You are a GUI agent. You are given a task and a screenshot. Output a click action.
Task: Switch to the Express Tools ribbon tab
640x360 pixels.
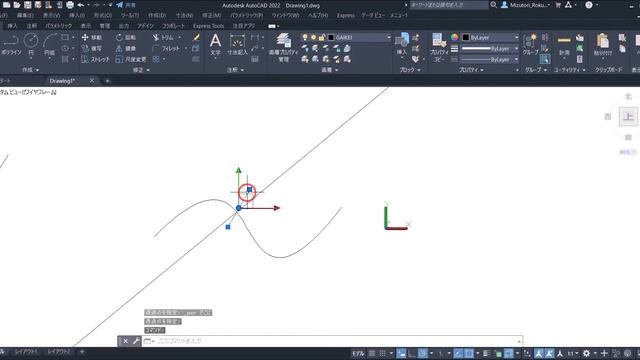208,26
